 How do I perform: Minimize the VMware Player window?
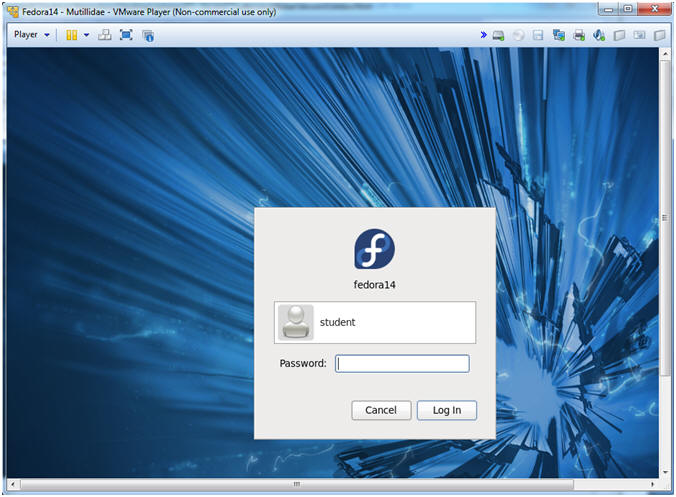pyautogui.click(x=608, y=9)
